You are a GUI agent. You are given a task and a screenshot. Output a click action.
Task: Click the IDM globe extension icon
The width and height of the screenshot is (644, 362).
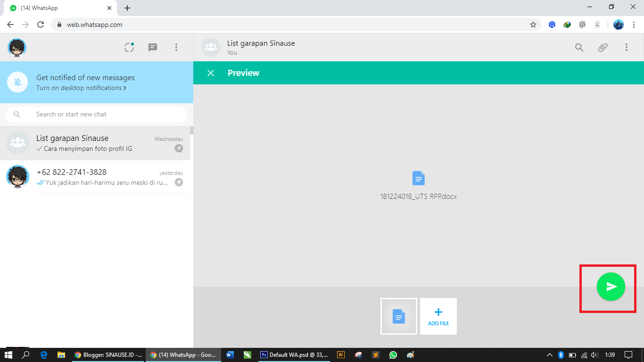(x=567, y=25)
